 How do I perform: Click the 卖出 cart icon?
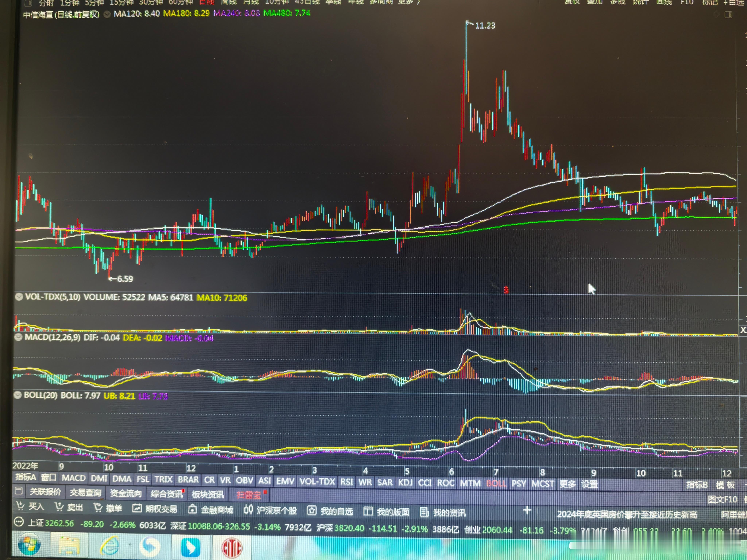(59, 506)
